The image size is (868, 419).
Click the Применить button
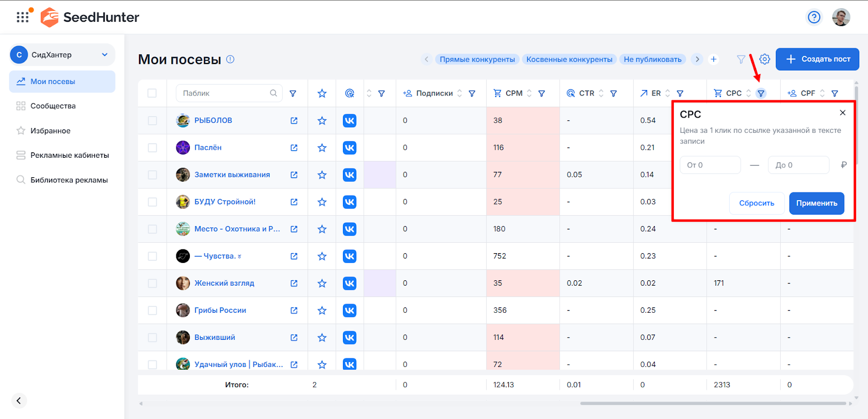(x=816, y=203)
